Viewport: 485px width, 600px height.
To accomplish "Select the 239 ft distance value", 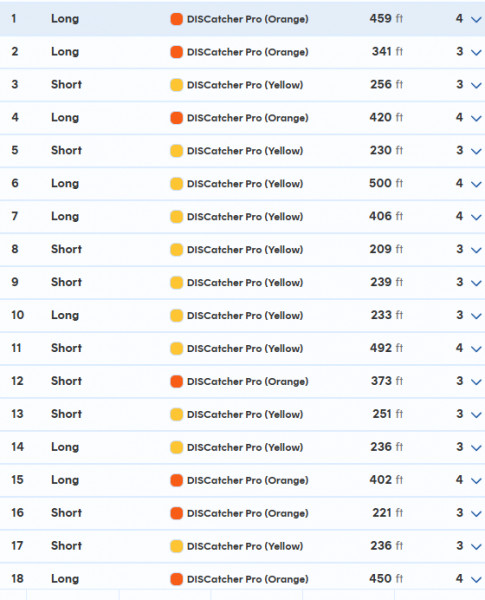I will pos(386,282).
